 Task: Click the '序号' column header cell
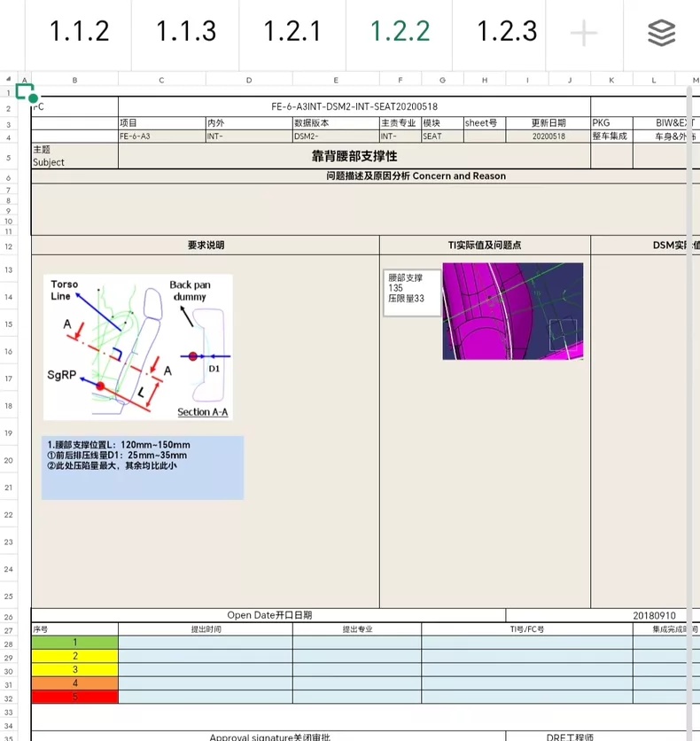coord(74,629)
